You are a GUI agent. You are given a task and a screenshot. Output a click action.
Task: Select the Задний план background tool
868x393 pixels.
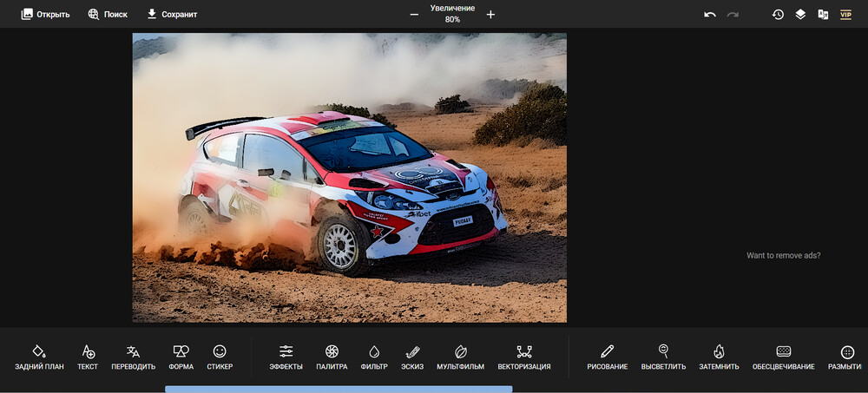point(39,357)
